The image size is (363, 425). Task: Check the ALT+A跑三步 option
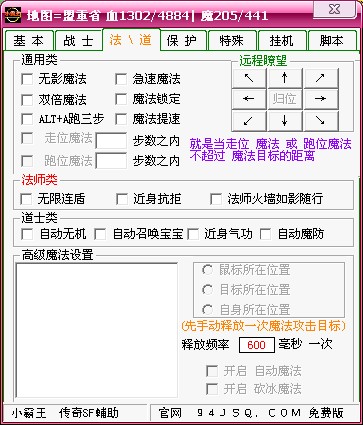click(x=27, y=119)
